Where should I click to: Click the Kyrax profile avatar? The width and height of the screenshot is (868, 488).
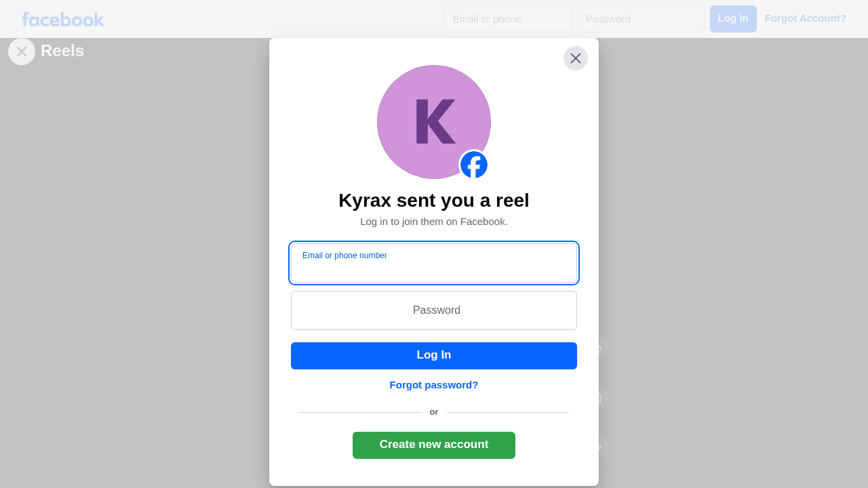click(434, 122)
